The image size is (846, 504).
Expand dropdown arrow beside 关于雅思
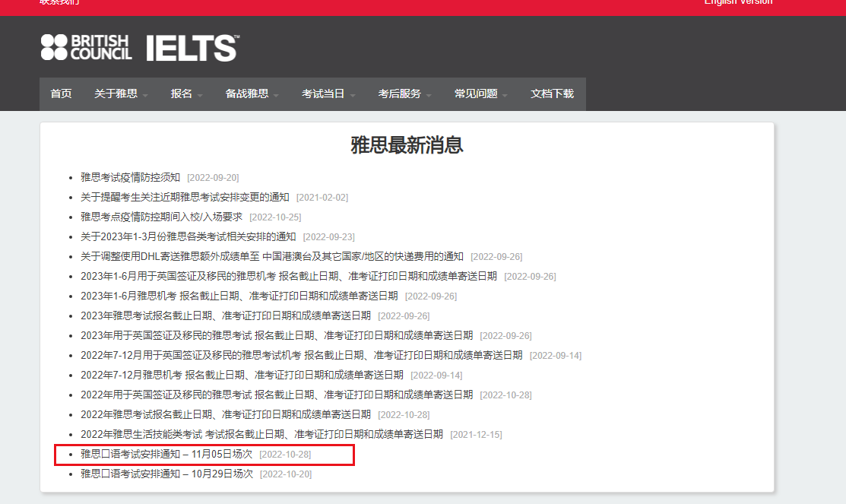pyautogui.click(x=146, y=96)
